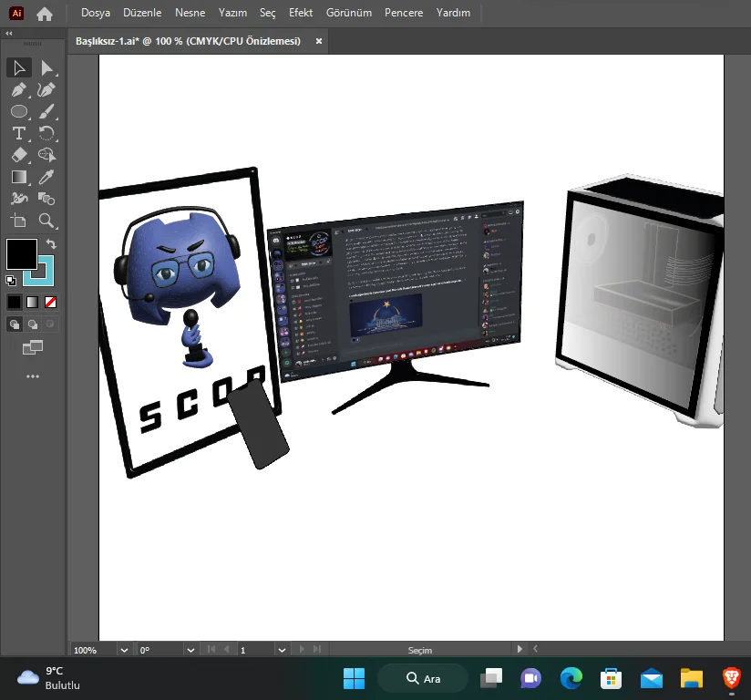Open Change Screen Mode button
The height and width of the screenshot is (700, 751).
click(33, 347)
